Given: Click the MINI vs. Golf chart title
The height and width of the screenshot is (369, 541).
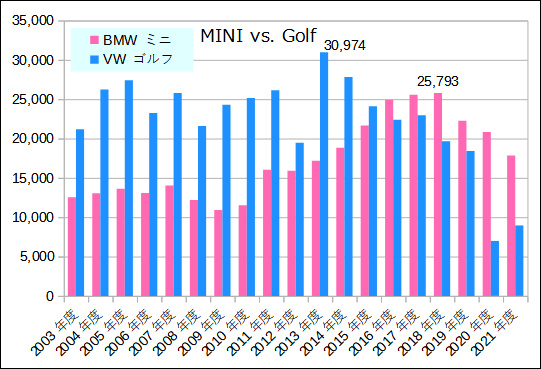Looking at the screenshot, I should [x=258, y=36].
